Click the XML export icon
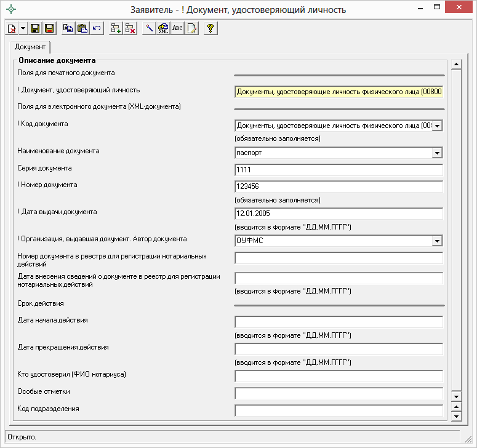This screenshot has width=477, height=448. pos(163,28)
